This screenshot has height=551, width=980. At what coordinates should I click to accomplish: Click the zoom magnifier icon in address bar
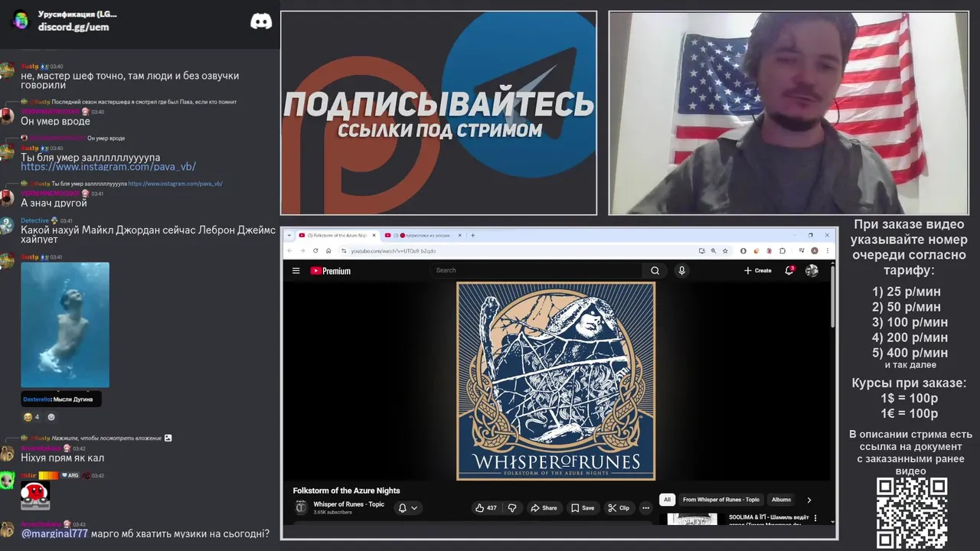coord(714,250)
